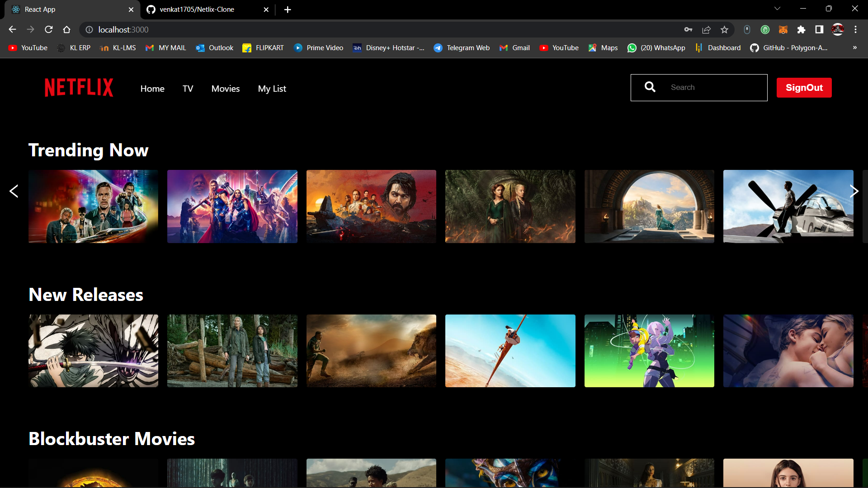
Task: Select the red desert bearded man poster
Action: pyautogui.click(x=371, y=206)
